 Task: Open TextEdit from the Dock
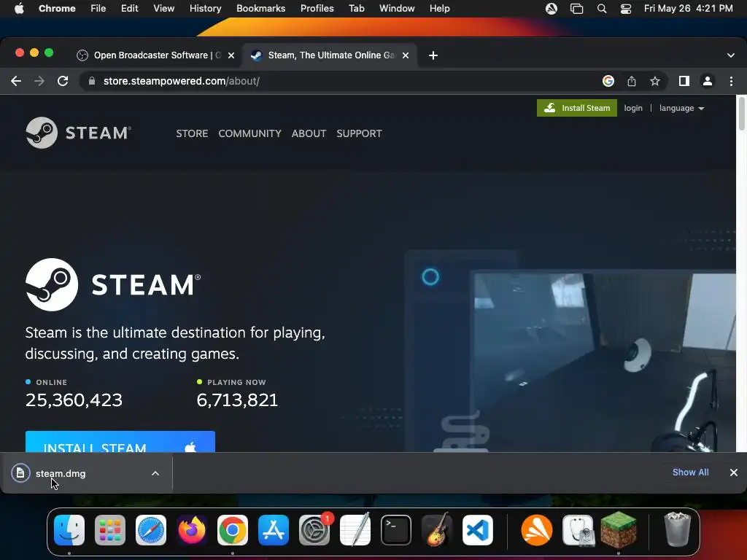[355, 530]
